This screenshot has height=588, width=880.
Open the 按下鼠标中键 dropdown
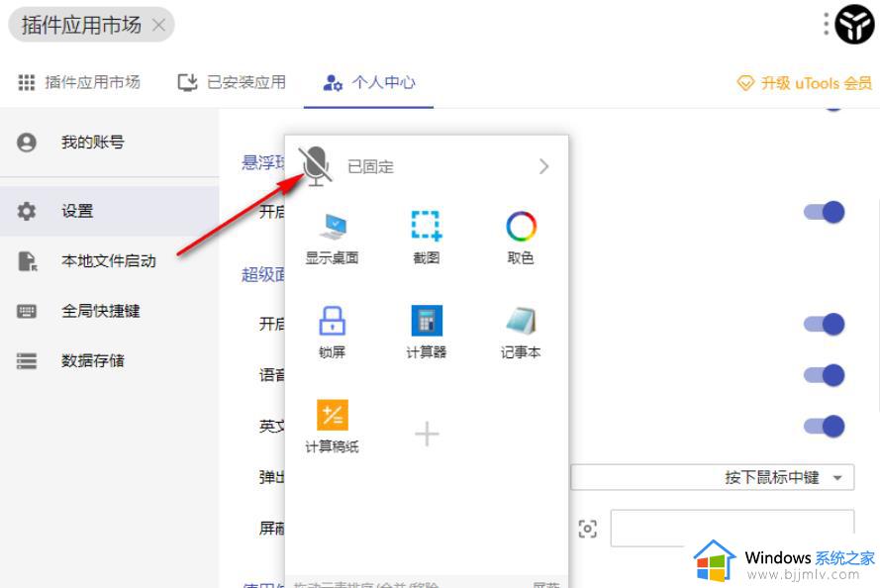(x=712, y=477)
